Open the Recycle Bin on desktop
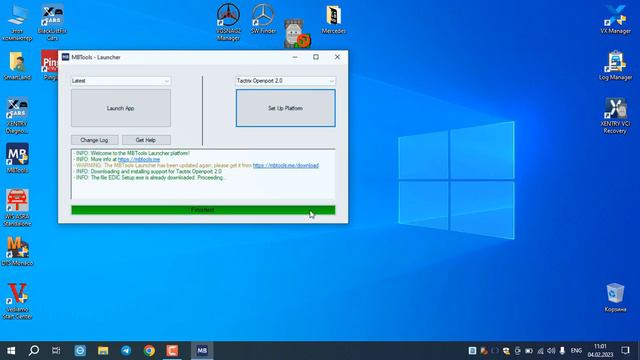 pyautogui.click(x=615, y=297)
